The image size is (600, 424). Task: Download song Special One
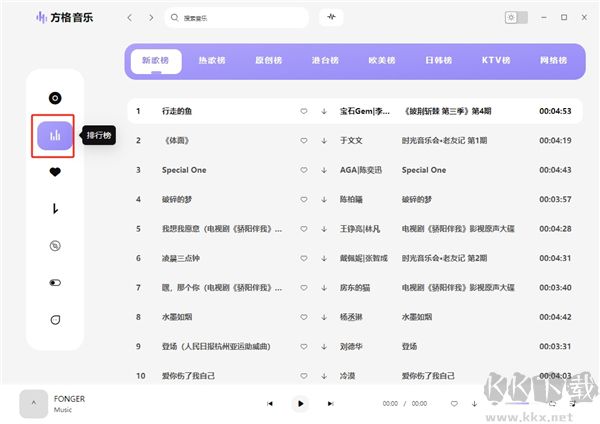pyautogui.click(x=324, y=170)
